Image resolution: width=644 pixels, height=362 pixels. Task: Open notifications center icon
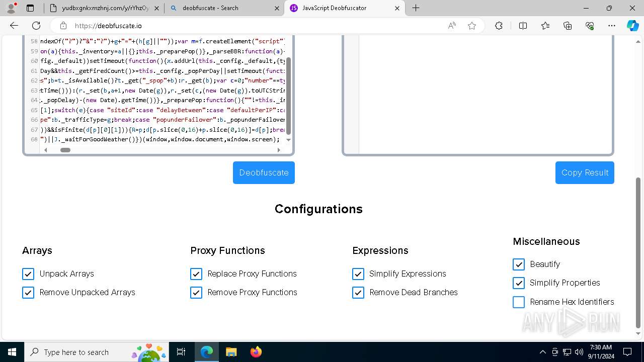coord(627,352)
